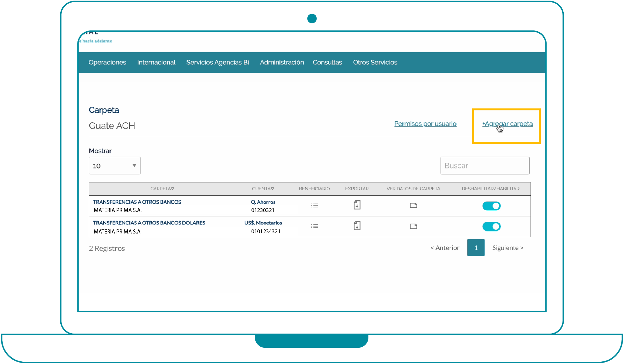The image size is (624, 364).
Task: Open beneficiary list for Otros Bancos Dolares
Action: pyautogui.click(x=314, y=226)
